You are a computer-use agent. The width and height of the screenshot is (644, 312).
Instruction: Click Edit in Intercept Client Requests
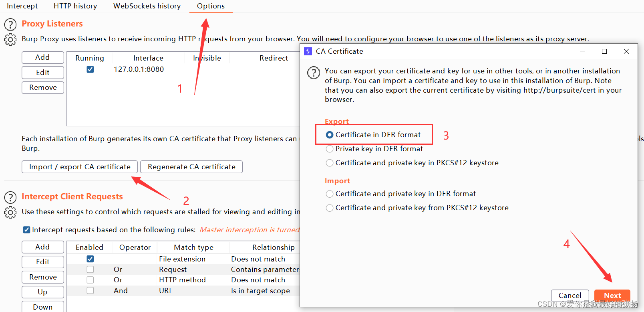coord(43,262)
